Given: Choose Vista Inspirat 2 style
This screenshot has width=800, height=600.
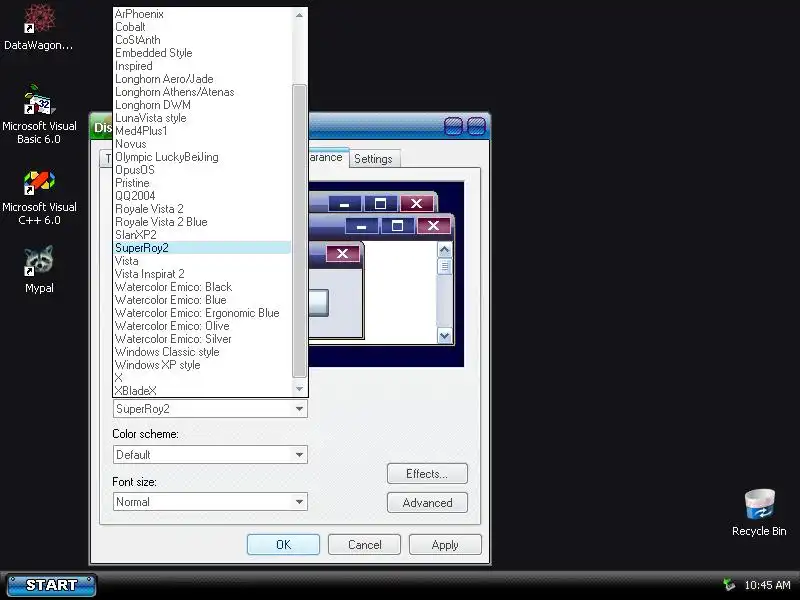Looking at the screenshot, I should point(202,274).
